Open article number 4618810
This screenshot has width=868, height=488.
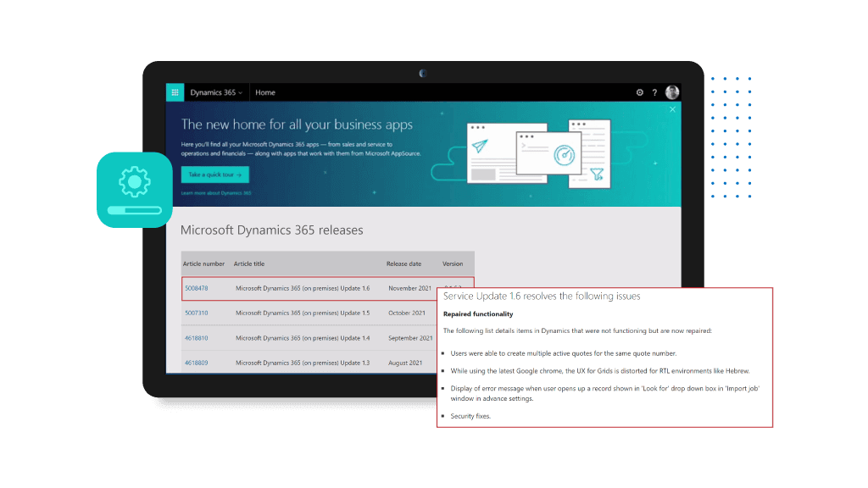point(196,338)
